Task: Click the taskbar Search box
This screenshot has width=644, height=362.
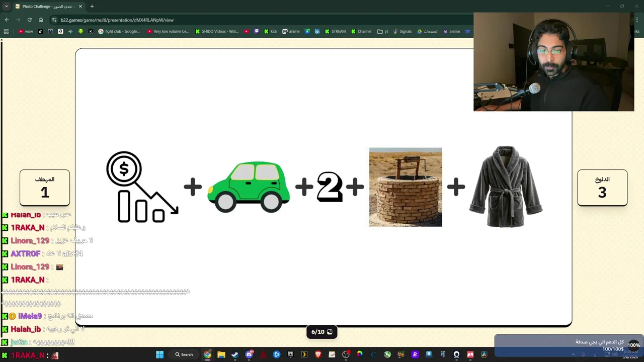Action: pos(184,354)
